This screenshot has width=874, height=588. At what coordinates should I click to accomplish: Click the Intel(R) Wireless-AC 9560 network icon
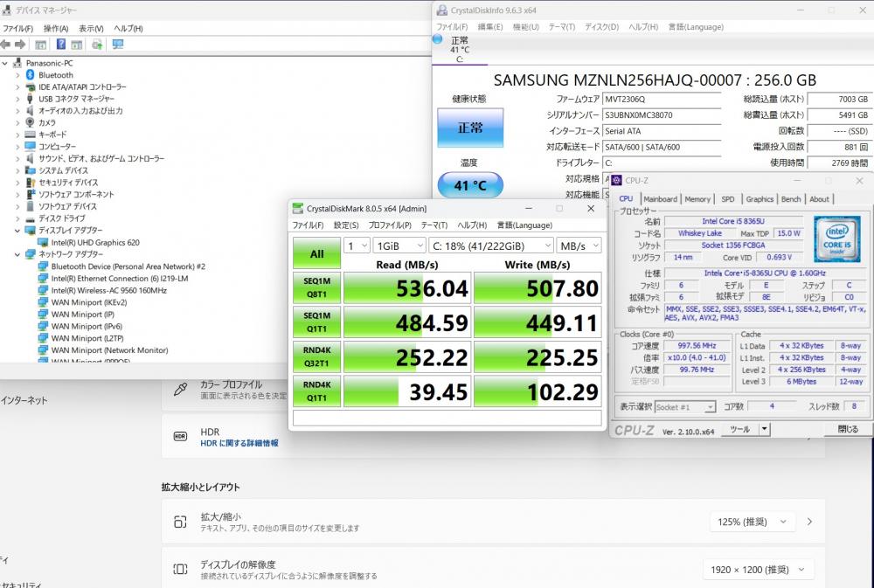click(x=43, y=290)
